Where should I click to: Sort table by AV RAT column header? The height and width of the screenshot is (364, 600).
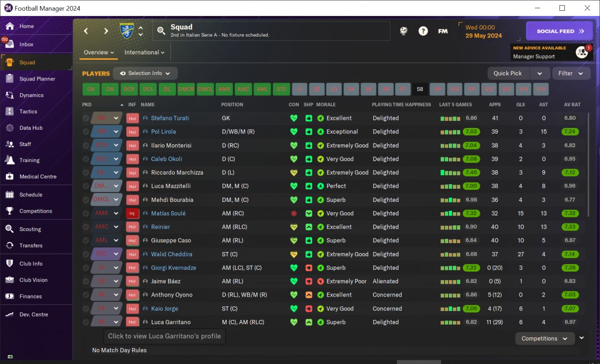coord(572,104)
